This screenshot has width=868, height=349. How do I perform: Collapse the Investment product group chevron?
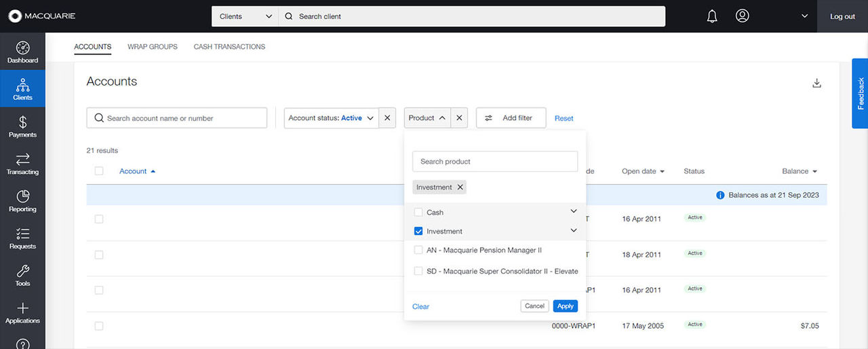574,230
